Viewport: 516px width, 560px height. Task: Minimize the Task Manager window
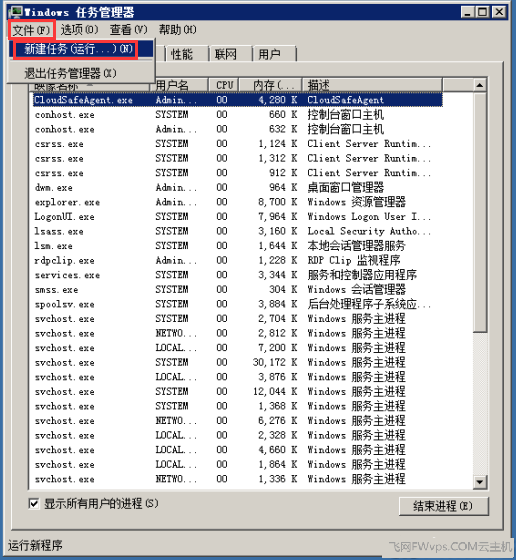click(x=467, y=12)
